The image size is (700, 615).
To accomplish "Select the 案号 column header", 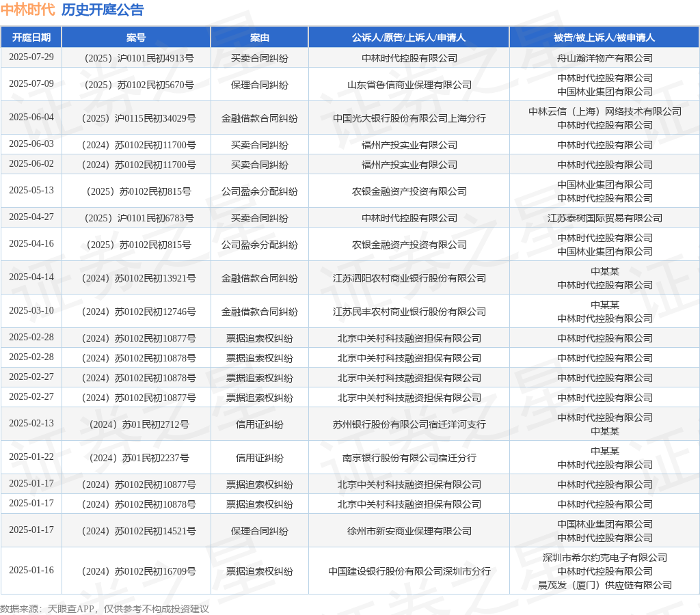I will (136, 38).
